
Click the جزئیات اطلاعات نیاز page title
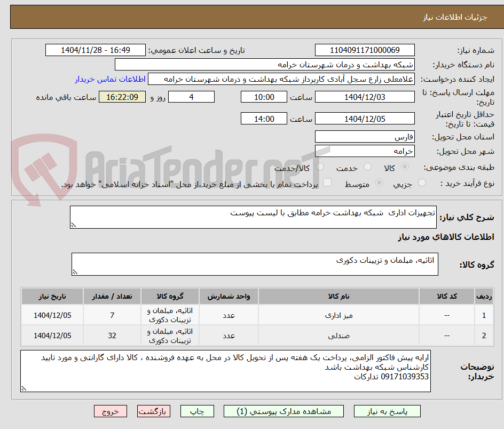coord(455,17)
